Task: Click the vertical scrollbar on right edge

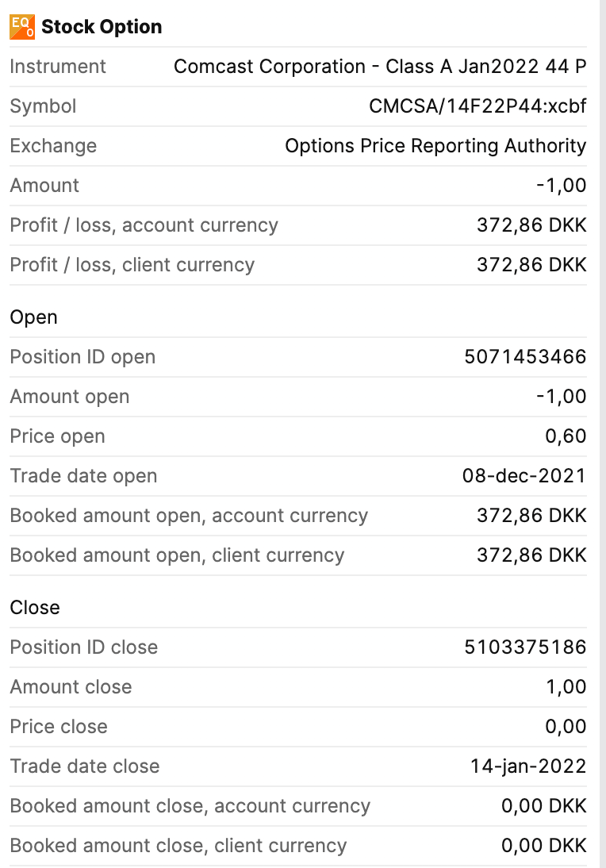Action: (602, 397)
